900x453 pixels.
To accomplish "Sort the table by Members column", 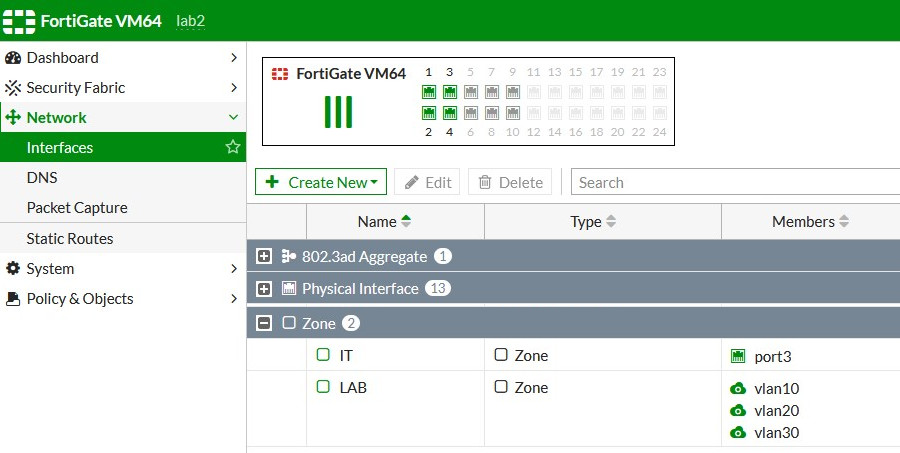I will [810, 222].
